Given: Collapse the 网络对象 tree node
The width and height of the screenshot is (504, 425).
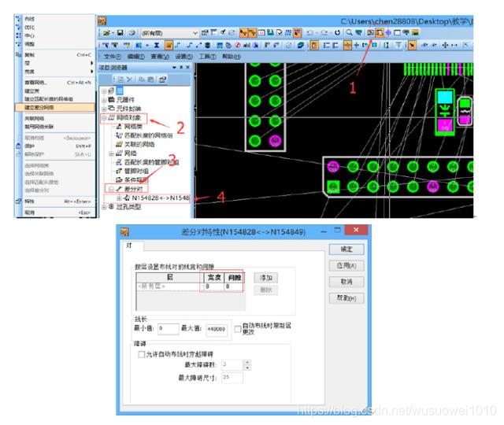Looking at the screenshot, I should (104, 118).
